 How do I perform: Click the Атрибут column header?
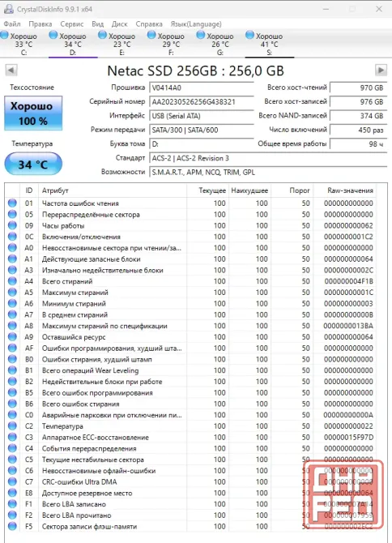click(x=113, y=190)
